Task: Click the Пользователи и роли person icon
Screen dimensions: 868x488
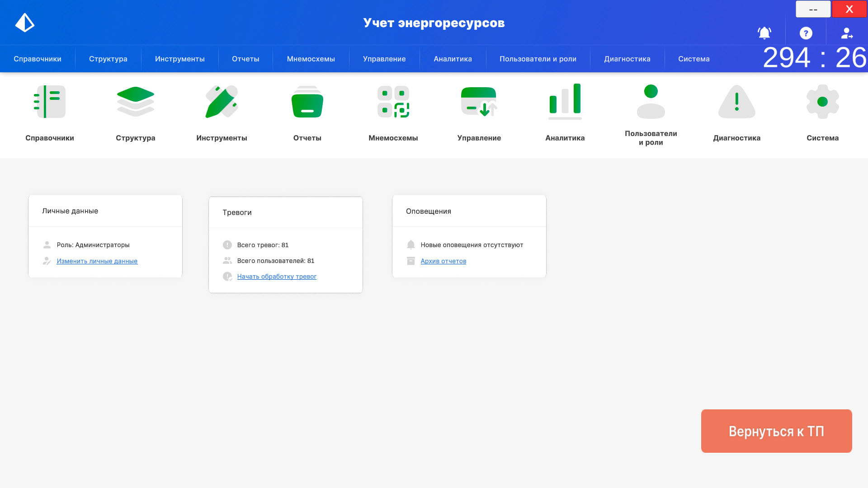Action: tap(651, 102)
